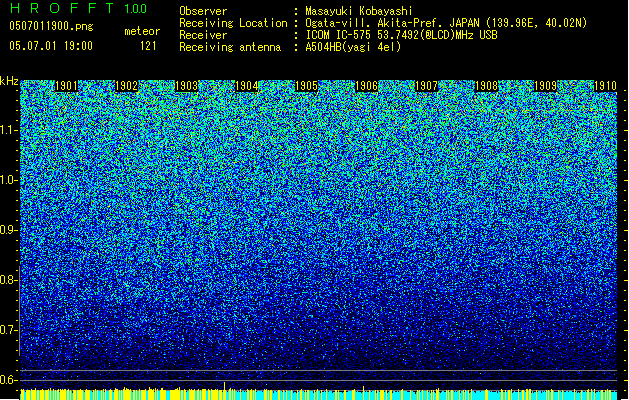Click the file name 0507011900.png
629x400 pixels.
(51, 26)
